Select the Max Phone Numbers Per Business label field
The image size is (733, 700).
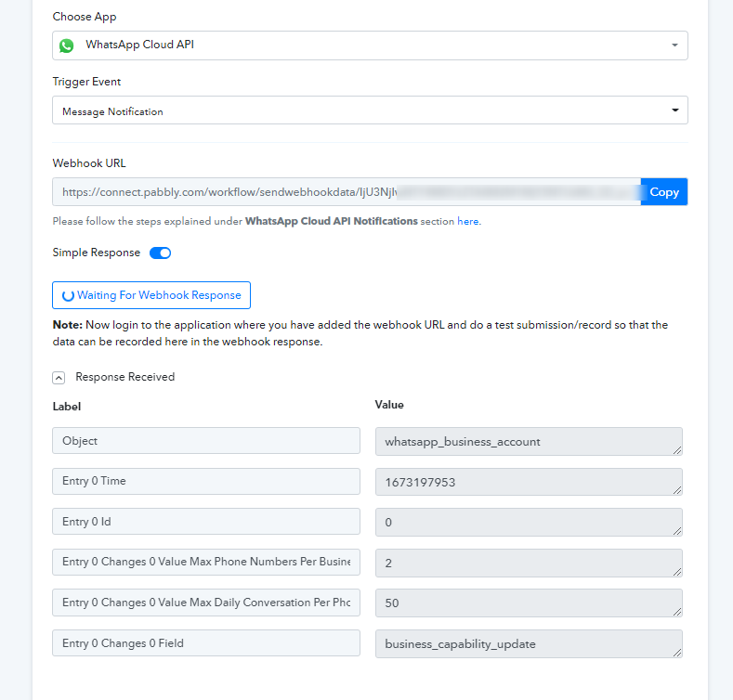click(x=206, y=563)
